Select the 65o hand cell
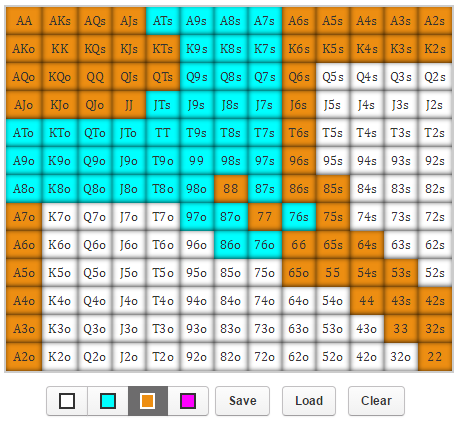 [x=299, y=273]
